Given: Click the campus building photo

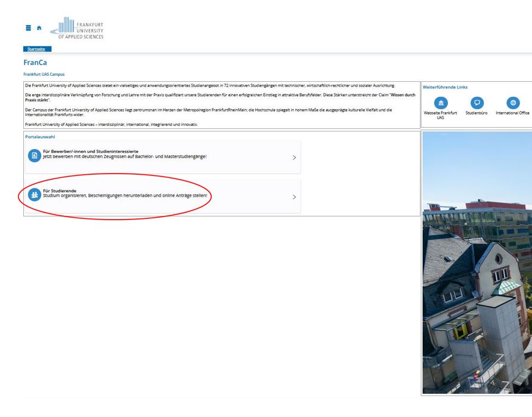Looking at the screenshot, I should (x=477, y=262).
